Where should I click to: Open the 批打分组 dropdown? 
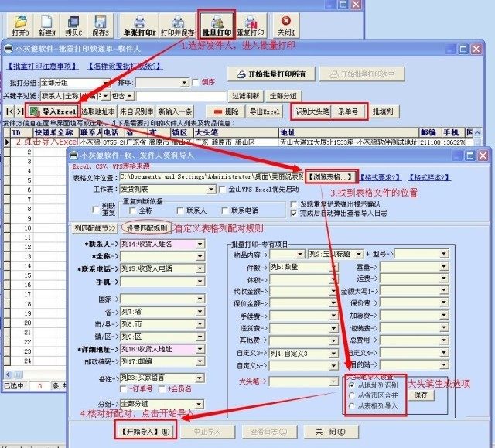click(107, 83)
